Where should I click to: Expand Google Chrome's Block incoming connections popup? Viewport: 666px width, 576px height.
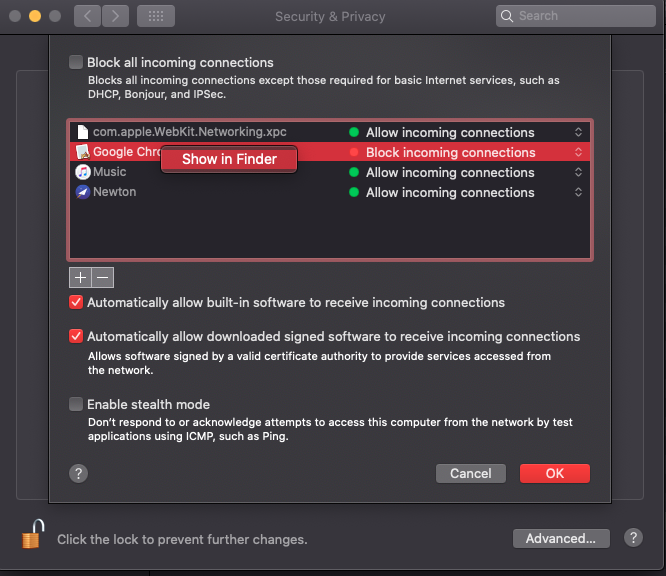point(578,152)
